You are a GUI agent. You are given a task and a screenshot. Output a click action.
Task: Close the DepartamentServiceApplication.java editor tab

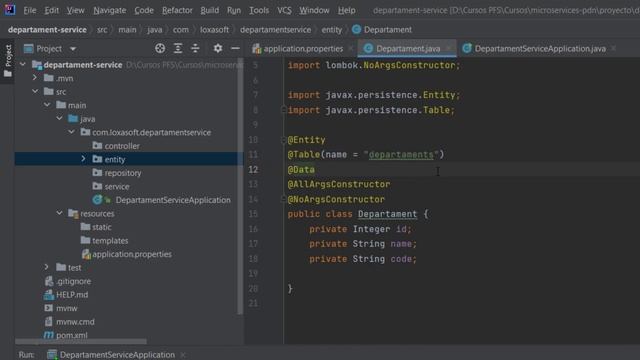click(613, 49)
